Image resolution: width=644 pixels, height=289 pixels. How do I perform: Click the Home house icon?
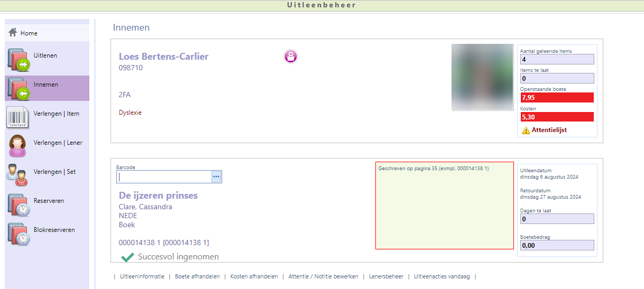pyautogui.click(x=13, y=33)
